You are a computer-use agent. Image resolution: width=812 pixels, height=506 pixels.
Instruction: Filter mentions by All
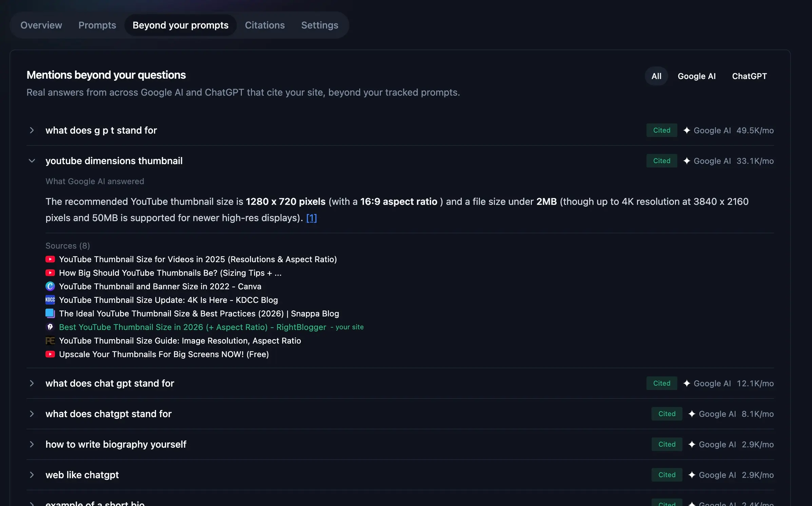click(656, 76)
